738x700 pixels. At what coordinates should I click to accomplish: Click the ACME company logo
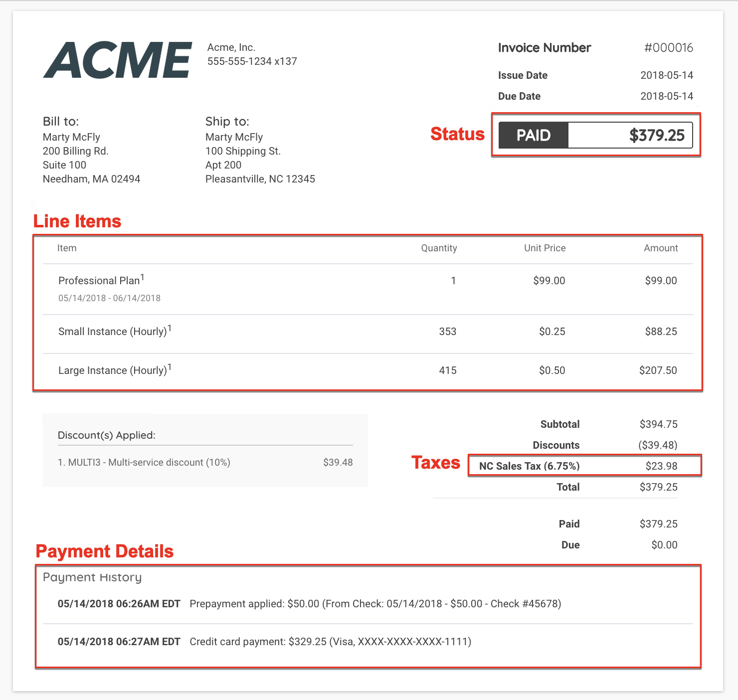click(118, 60)
